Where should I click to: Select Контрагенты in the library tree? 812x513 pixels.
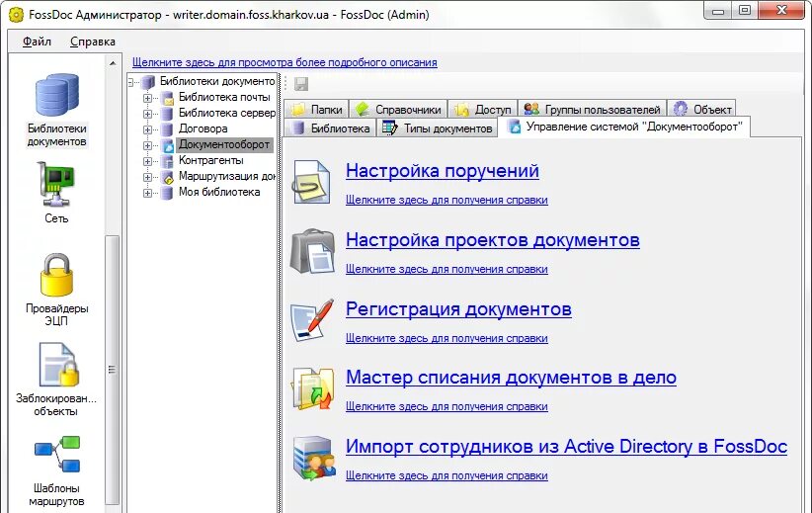click(x=210, y=161)
